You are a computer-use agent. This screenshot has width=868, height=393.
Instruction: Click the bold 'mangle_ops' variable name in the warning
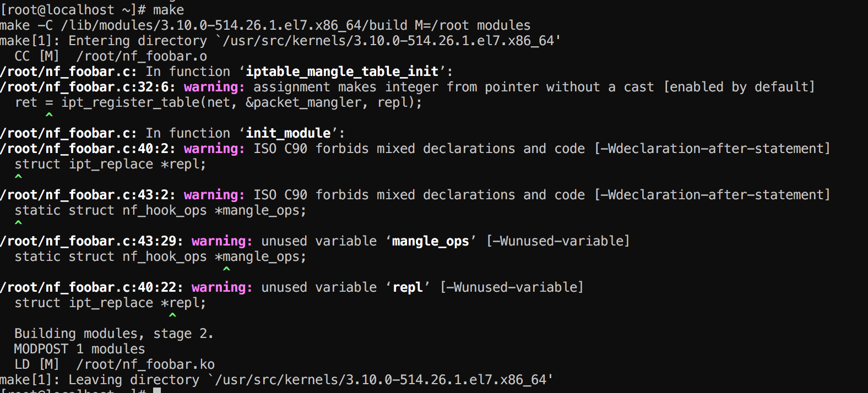(430, 241)
